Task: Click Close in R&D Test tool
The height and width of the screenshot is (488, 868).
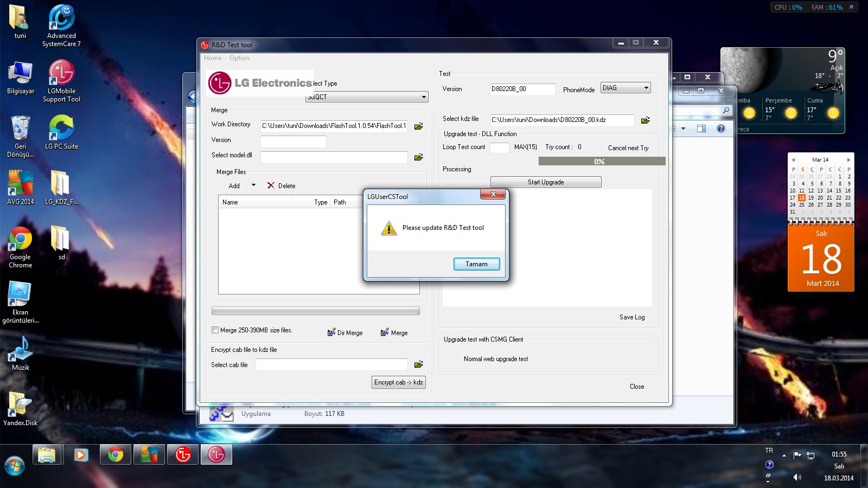Action: (637, 387)
